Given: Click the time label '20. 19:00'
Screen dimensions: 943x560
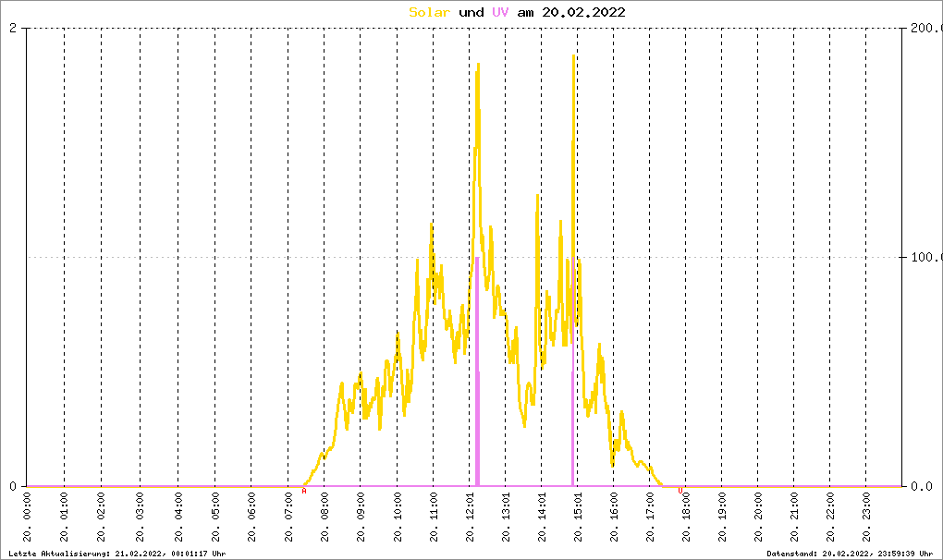Looking at the screenshot, I should [722, 517].
